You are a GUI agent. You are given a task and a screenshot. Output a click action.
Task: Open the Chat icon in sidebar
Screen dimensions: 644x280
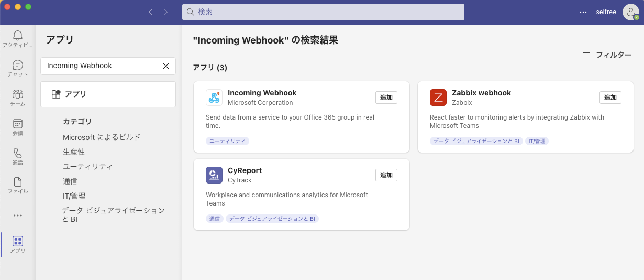tap(18, 65)
